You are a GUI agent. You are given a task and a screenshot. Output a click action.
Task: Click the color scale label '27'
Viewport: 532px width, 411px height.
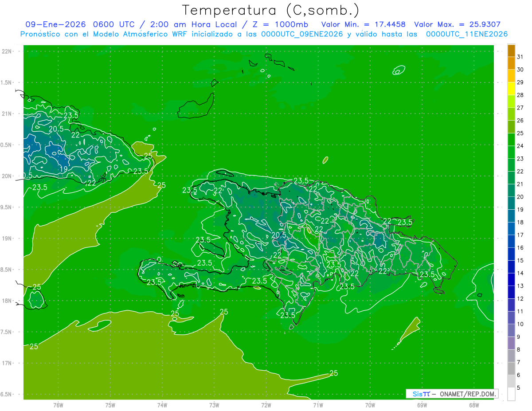(x=520, y=108)
